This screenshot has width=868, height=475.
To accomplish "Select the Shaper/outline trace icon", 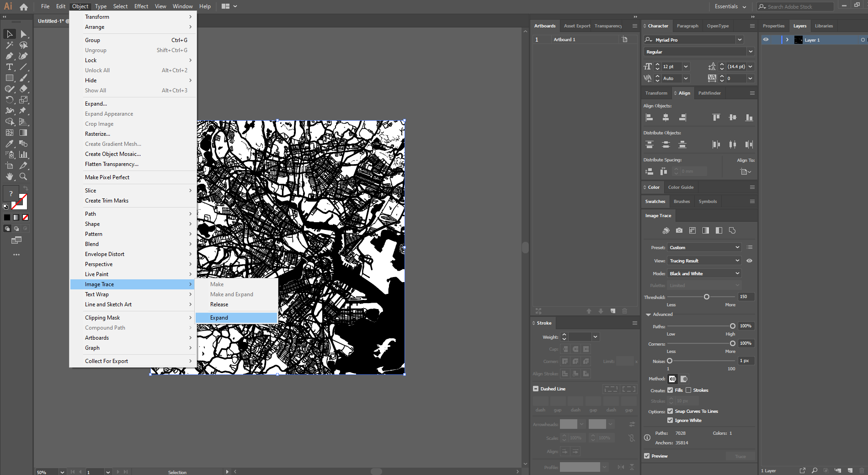I will tap(733, 230).
